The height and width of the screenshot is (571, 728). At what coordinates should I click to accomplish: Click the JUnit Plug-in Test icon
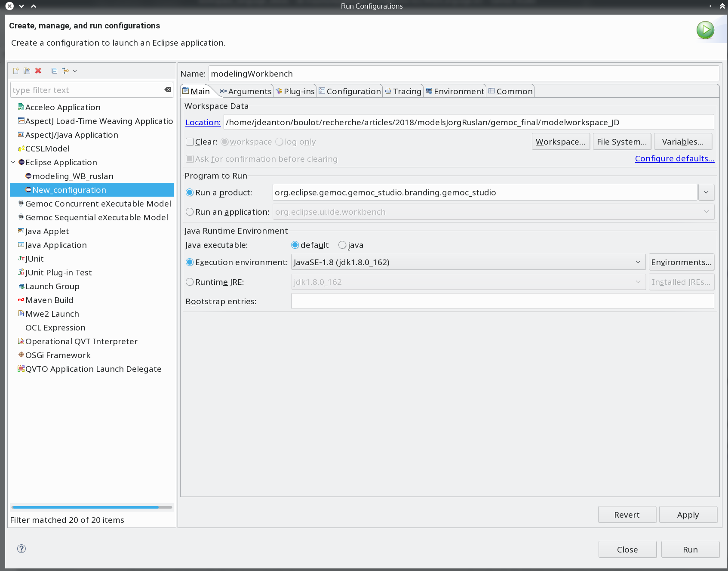[x=21, y=272]
